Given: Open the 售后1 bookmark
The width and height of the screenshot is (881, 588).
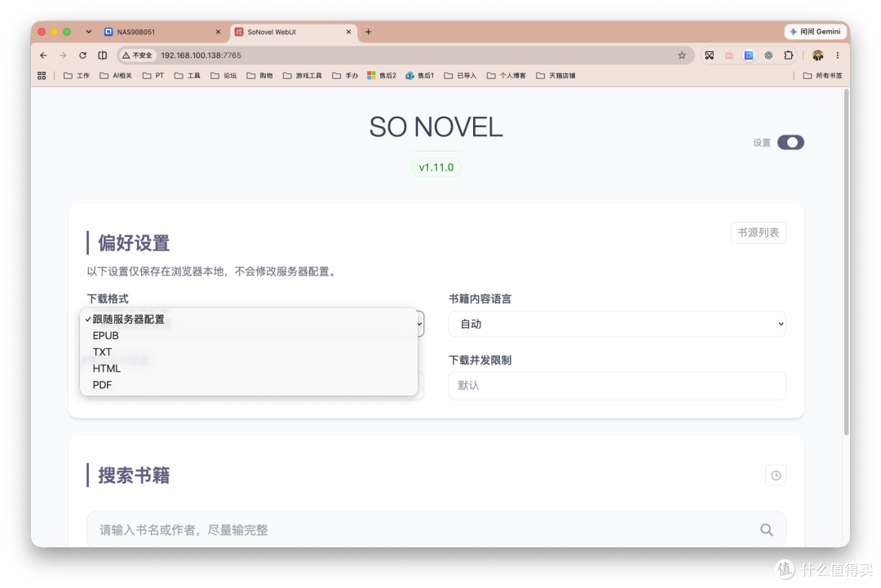Looking at the screenshot, I should (x=420, y=75).
